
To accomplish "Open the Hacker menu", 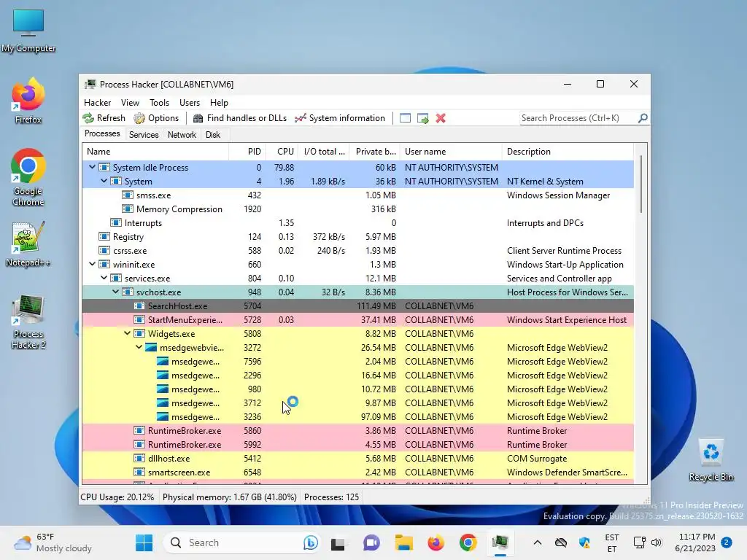I will click(x=97, y=103).
